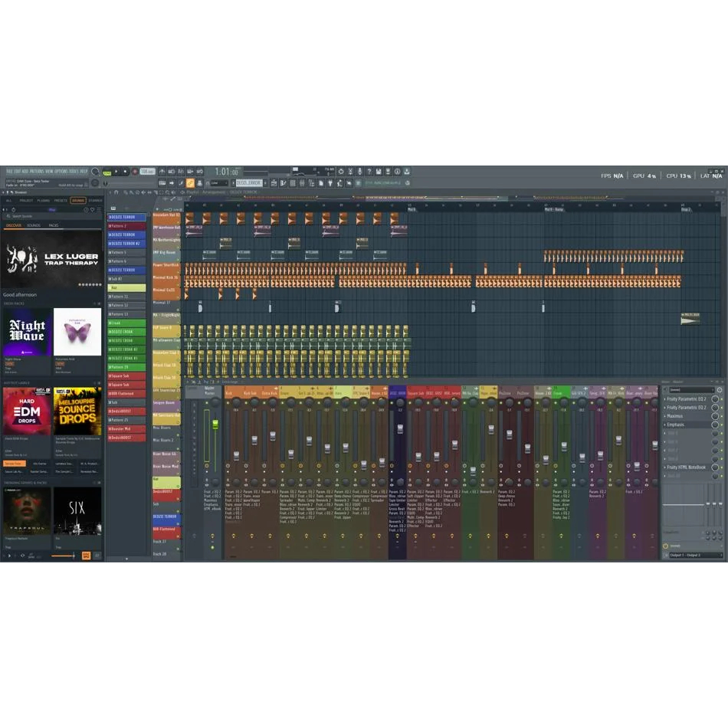The width and height of the screenshot is (728, 728).
Task: Click the heart favorites icon in browser
Action: 93,208
